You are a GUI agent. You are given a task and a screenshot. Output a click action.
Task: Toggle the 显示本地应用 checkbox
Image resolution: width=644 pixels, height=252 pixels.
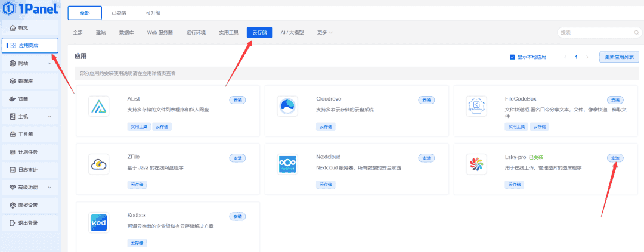coord(512,57)
